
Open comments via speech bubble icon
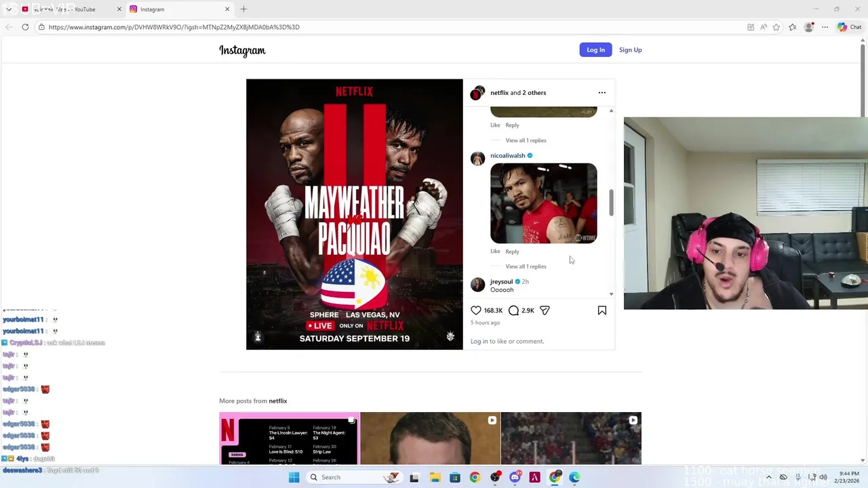click(513, 310)
